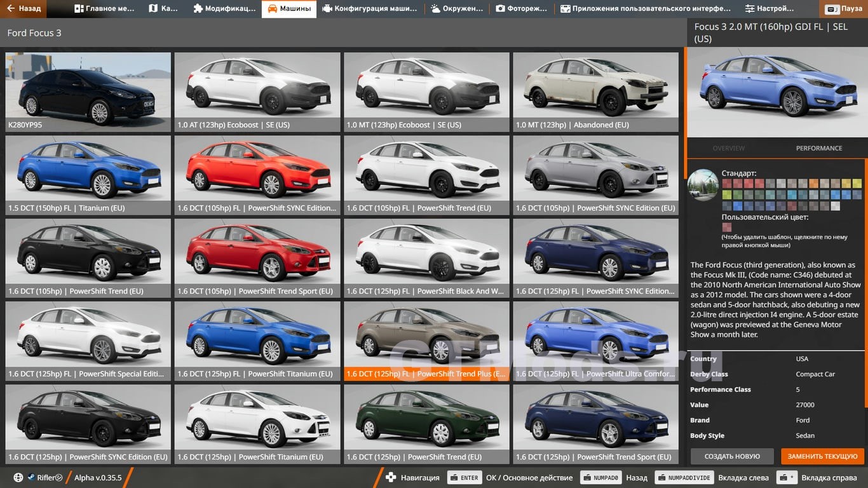Select green 1.6 DCT (125hp) PowerShift Trend (EU)

426,424
